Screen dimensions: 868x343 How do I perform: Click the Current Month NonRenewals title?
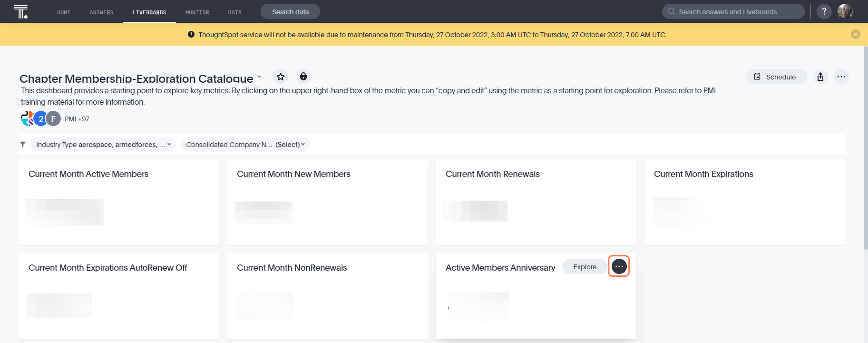point(292,268)
